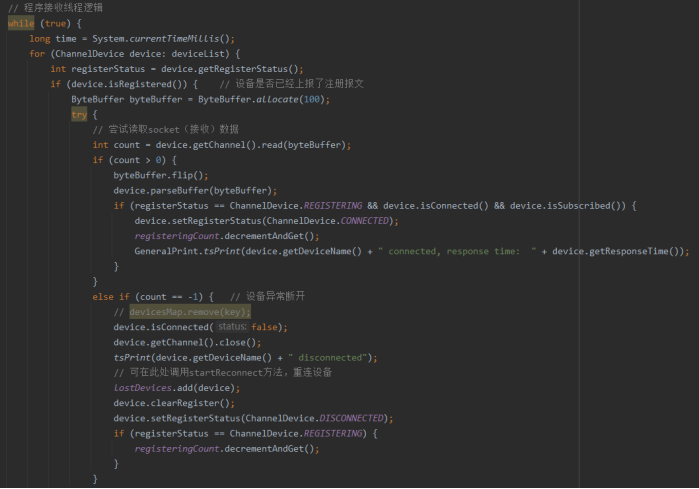This screenshot has height=489, width=699.
Task: Click the highlighted 'while' keyword
Action: 20,23
